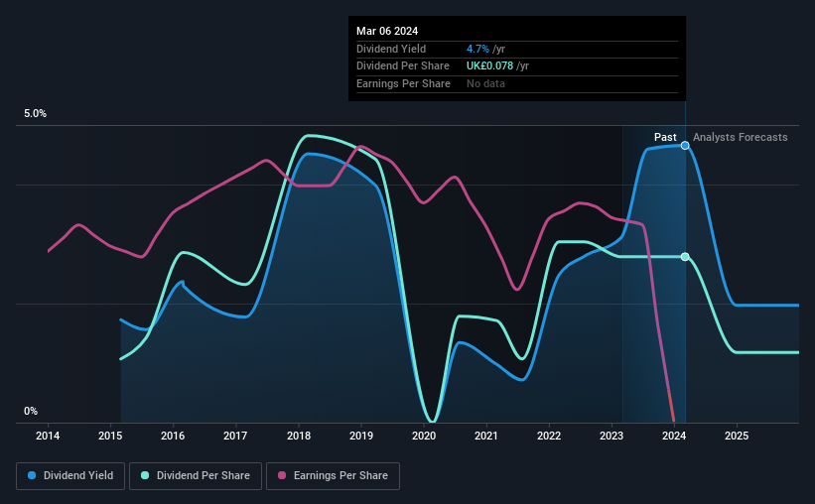Click the 5.0% y-axis label

point(35,114)
